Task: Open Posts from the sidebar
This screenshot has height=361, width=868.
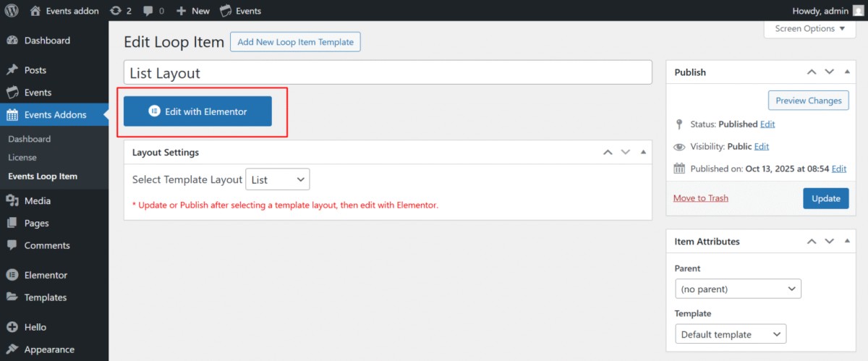Action: click(35, 70)
